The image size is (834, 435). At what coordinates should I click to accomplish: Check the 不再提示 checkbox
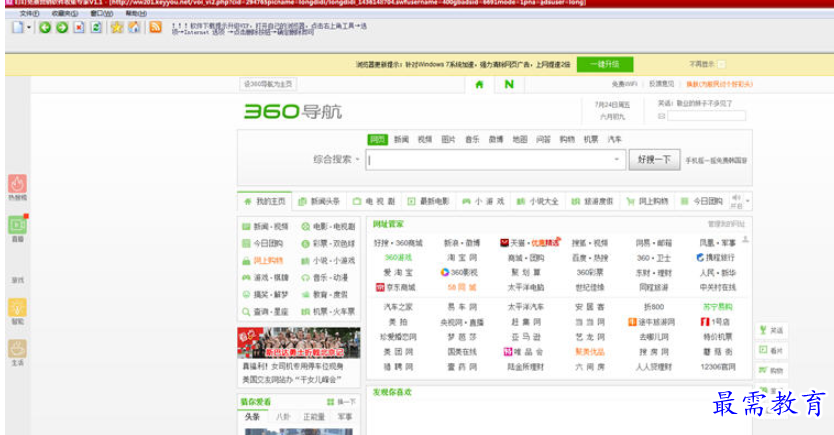pyautogui.click(x=721, y=64)
